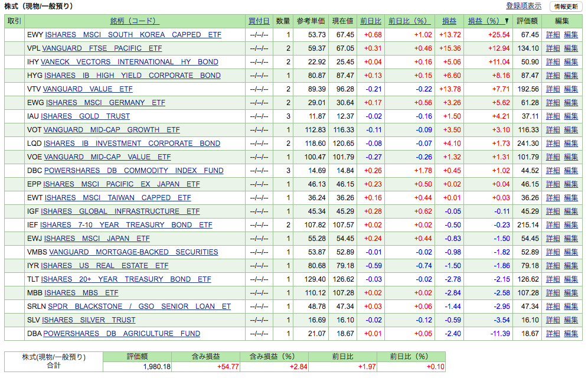This screenshot has width=588, height=378.
Task: Open the 登録順表示 link
Action: pos(524,6)
